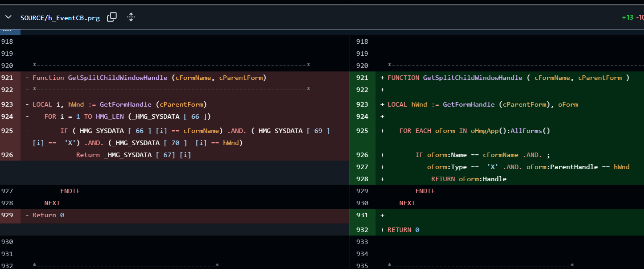This screenshot has height=269, width=644.
Task: Click the added RETURN oForm:Handle line
Action: coord(468,179)
